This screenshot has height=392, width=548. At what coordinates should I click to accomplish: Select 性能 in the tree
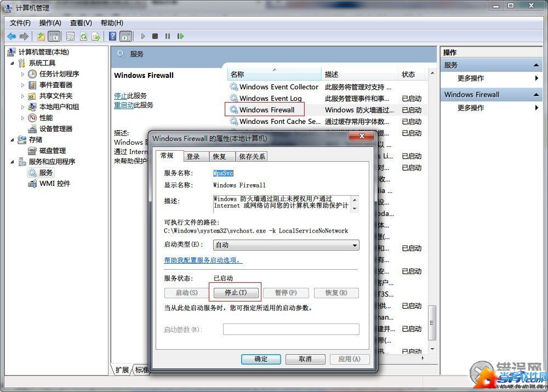[x=46, y=118]
